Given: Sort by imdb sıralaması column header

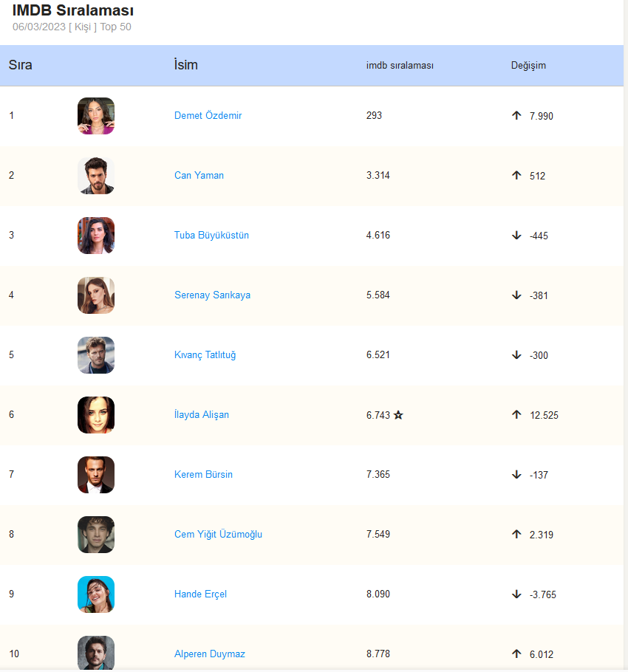Looking at the screenshot, I should [400, 66].
